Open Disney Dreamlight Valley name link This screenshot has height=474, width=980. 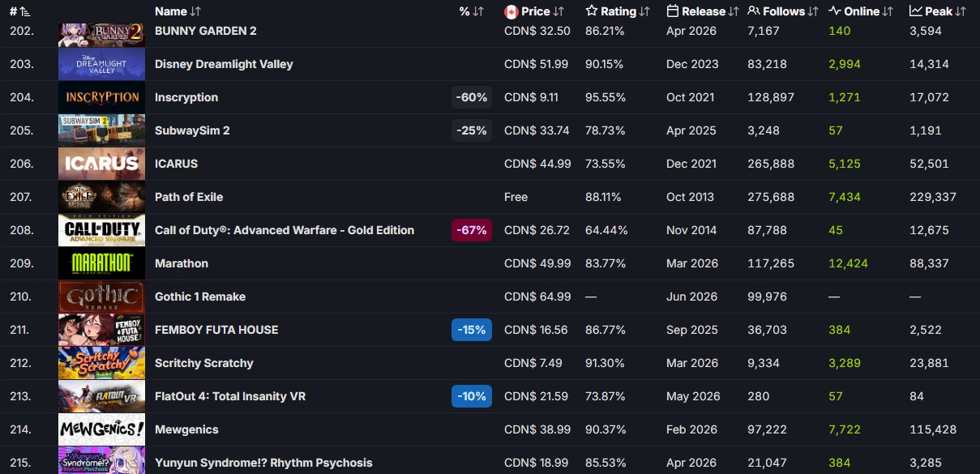(224, 64)
